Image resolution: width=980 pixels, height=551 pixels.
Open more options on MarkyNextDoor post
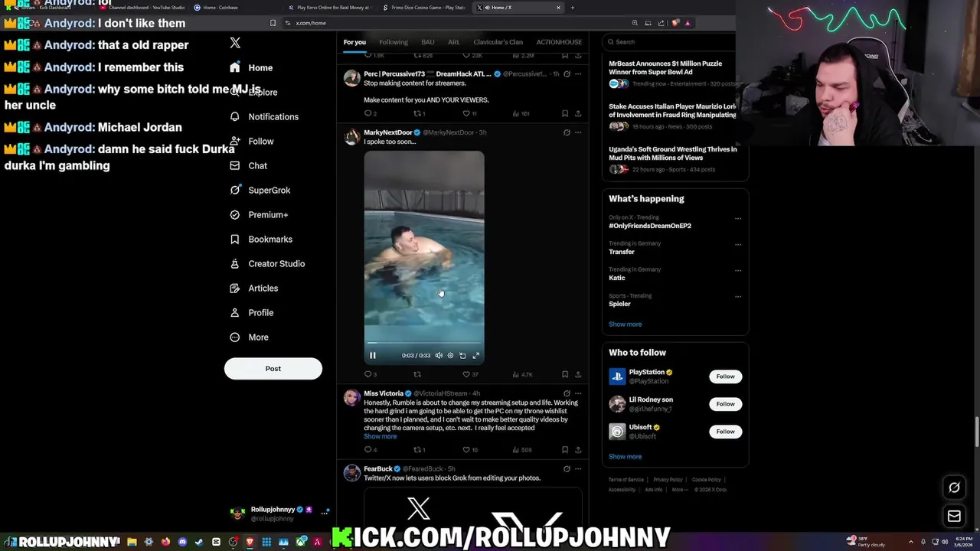coord(578,132)
